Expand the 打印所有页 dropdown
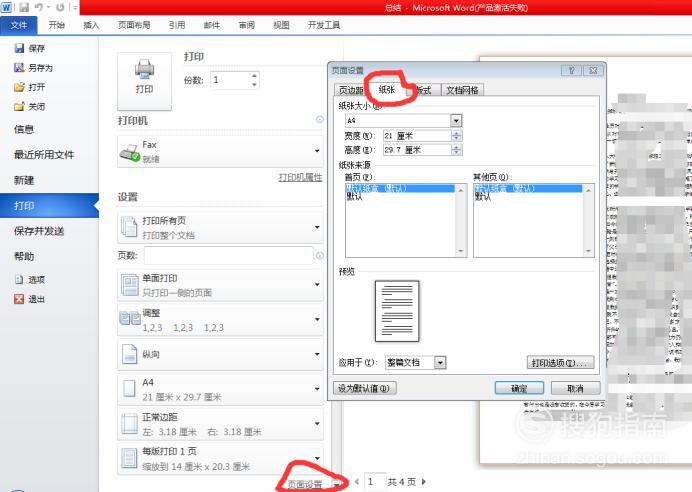692x492 pixels. coord(317,227)
